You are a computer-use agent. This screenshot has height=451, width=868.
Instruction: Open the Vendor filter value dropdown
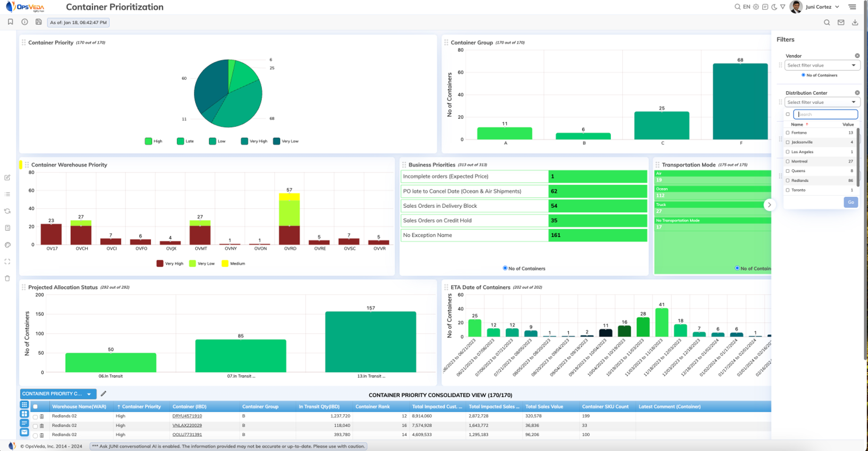point(822,65)
